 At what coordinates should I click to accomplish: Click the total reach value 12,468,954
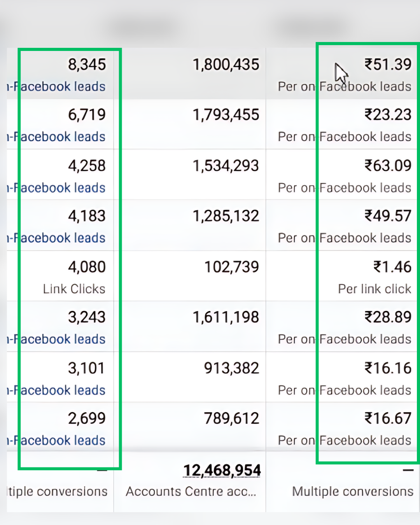pyautogui.click(x=222, y=470)
